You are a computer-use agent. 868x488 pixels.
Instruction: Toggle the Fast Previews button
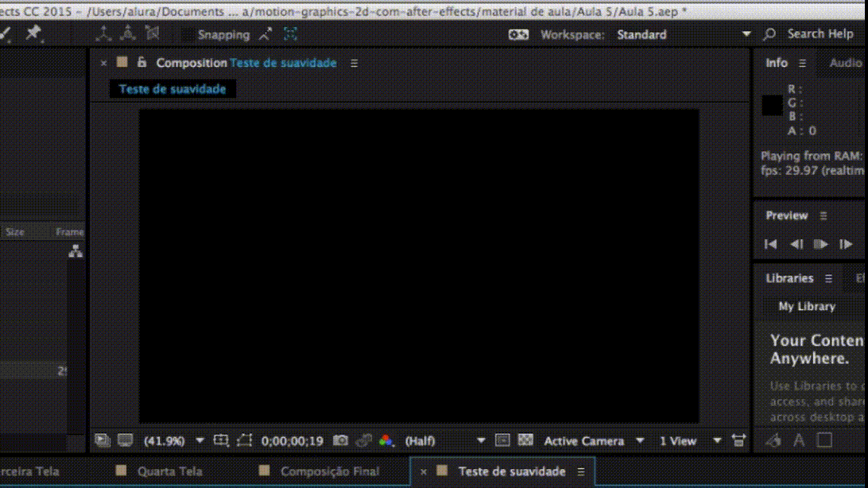502,440
